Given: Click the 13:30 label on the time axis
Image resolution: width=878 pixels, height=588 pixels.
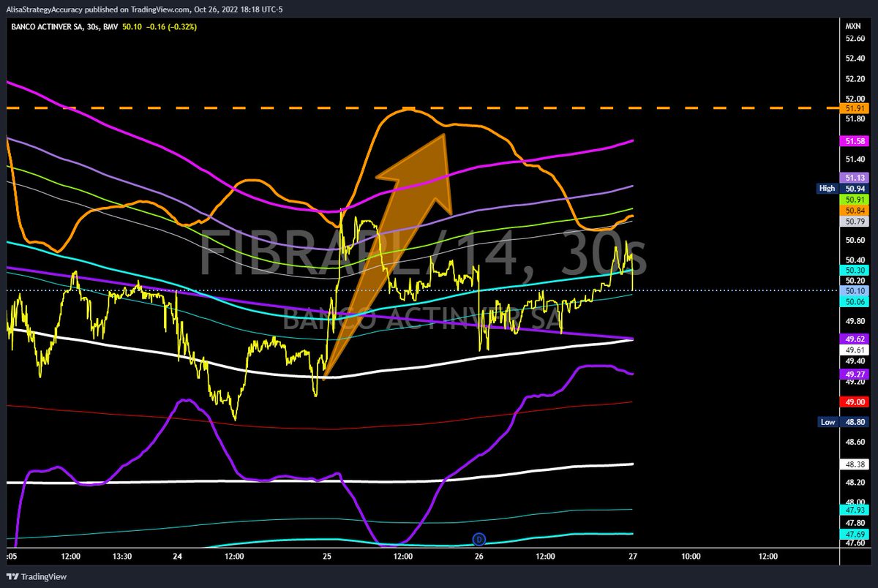Looking at the screenshot, I should (x=122, y=557).
